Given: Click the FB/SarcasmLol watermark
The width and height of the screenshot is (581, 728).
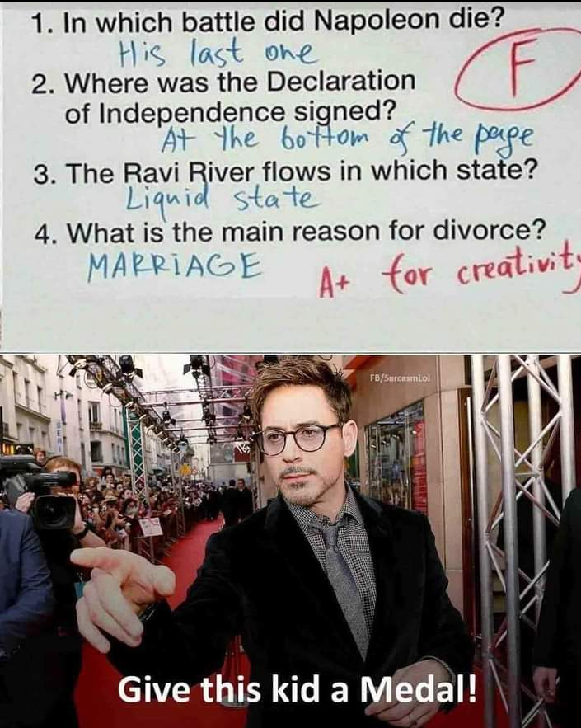Looking at the screenshot, I should click(401, 378).
